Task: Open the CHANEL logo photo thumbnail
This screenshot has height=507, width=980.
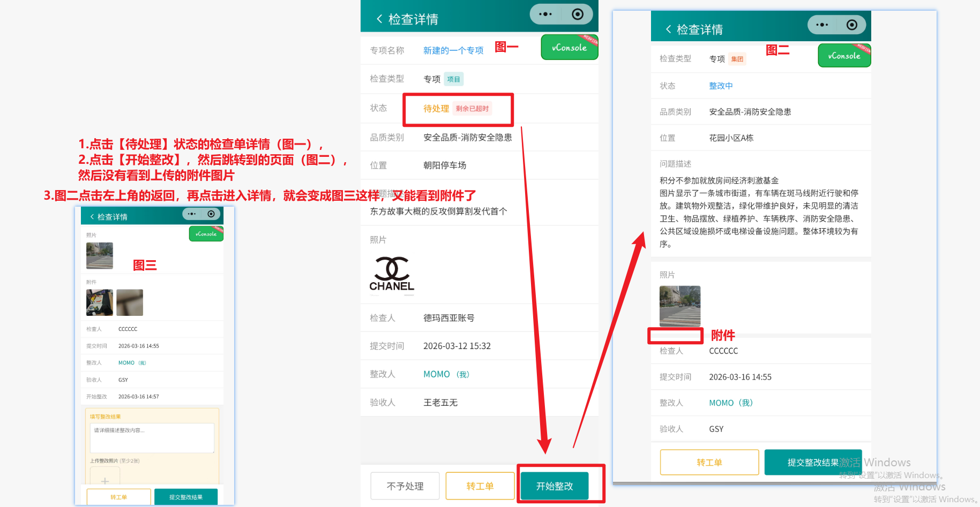Action: [392, 274]
